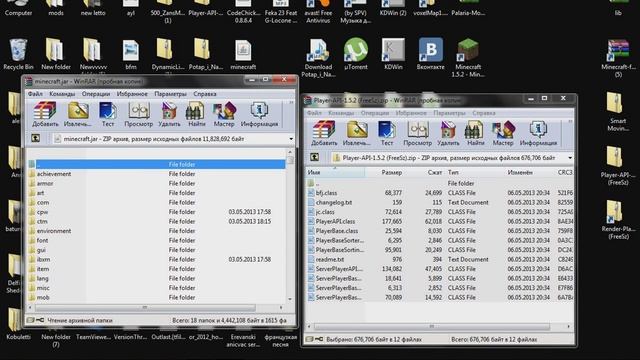Select the cpw folder row

tap(156, 212)
